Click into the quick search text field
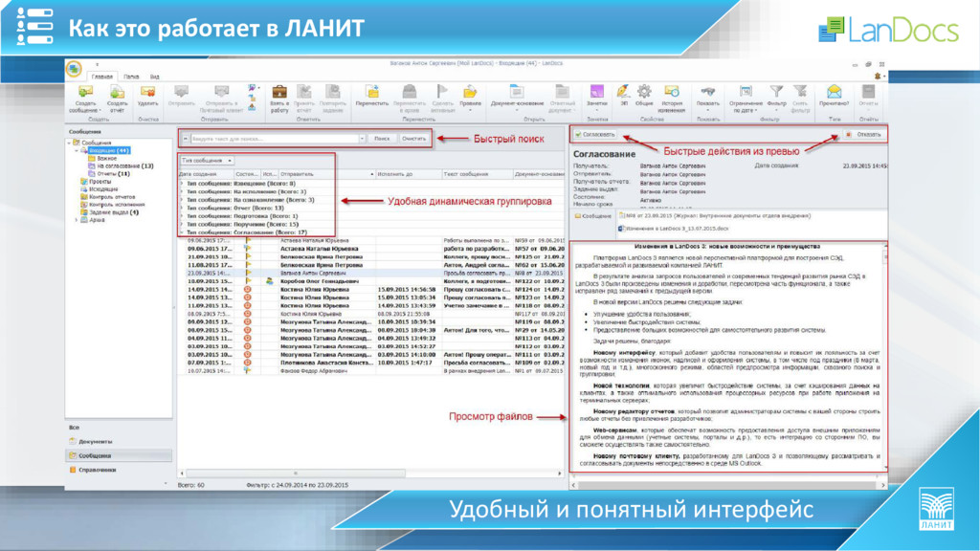The height and width of the screenshot is (551, 980). [273, 139]
